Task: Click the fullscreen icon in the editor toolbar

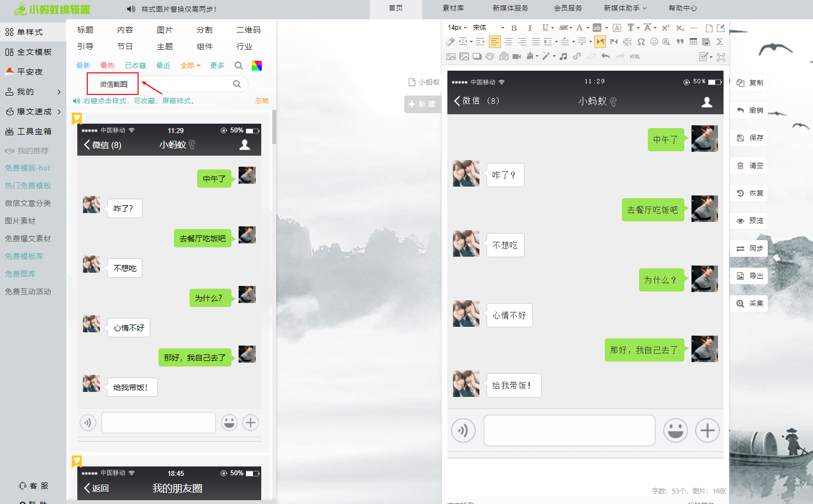Action: (721, 57)
